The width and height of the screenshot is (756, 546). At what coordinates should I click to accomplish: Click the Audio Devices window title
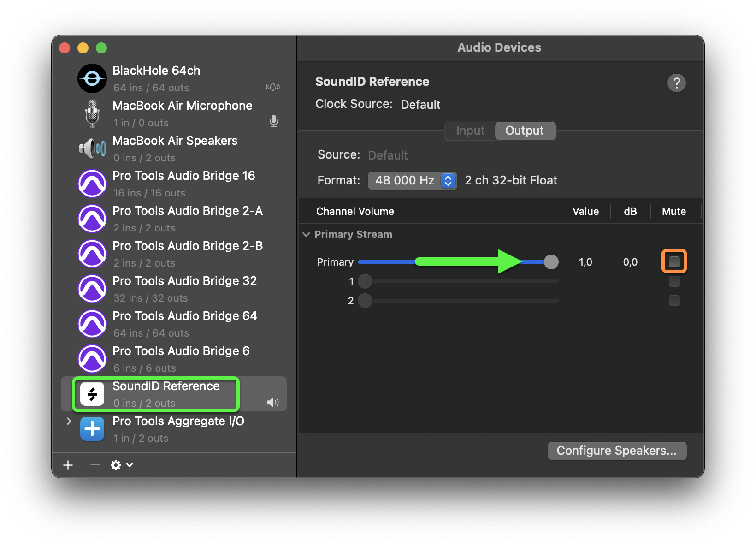tap(499, 47)
